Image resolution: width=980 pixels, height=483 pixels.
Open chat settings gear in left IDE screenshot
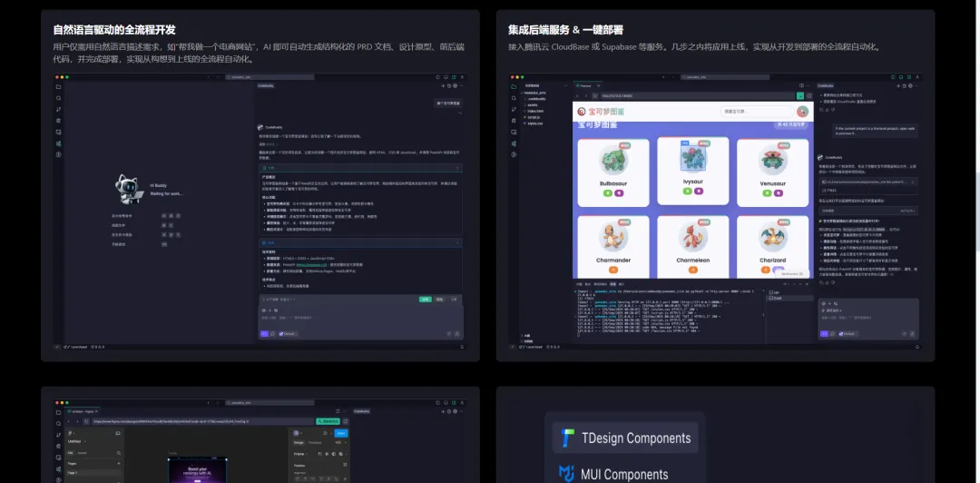(455, 85)
